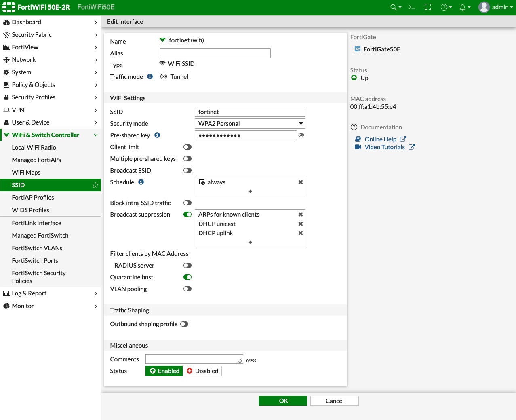Toggle Client limit switch
This screenshot has height=420, width=516.
coord(187,147)
